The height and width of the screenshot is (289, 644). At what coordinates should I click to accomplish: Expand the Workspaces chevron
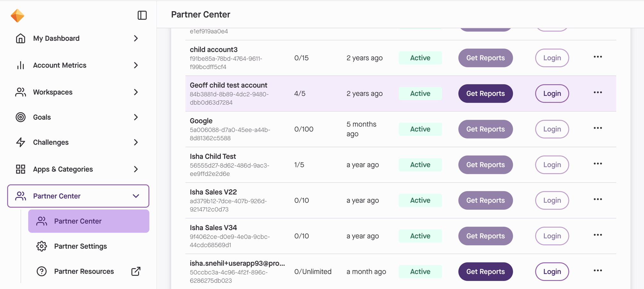click(136, 92)
